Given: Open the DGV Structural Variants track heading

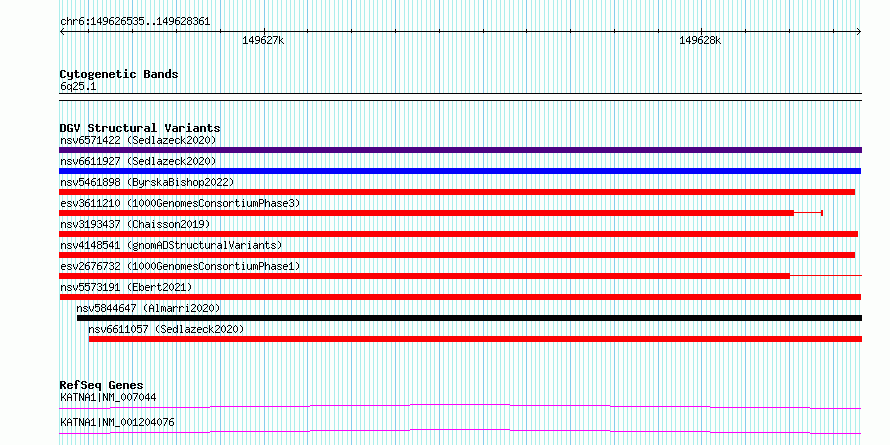Looking at the screenshot, I should [x=140, y=128].
